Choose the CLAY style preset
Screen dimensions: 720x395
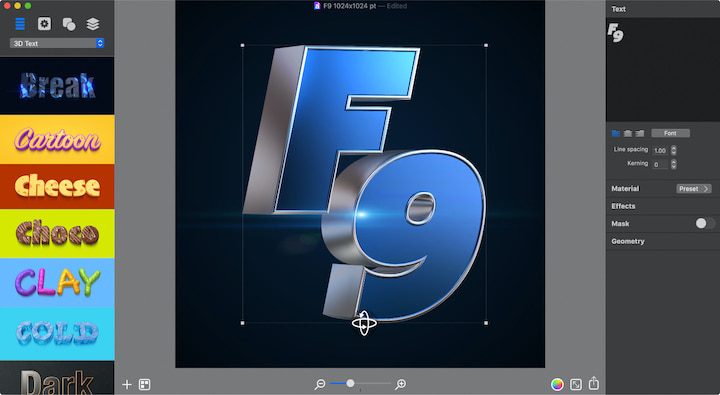coord(57,282)
